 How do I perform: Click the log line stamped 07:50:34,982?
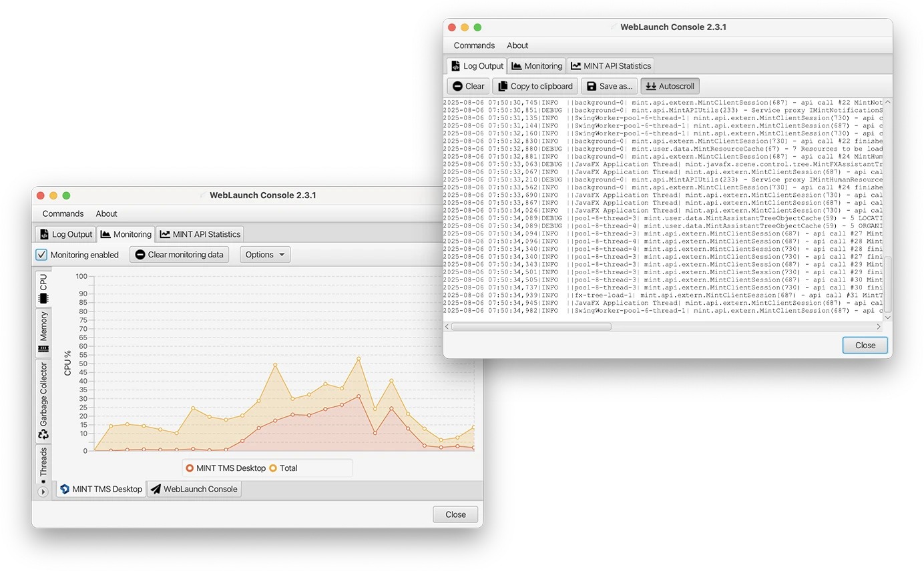click(x=663, y=310)
